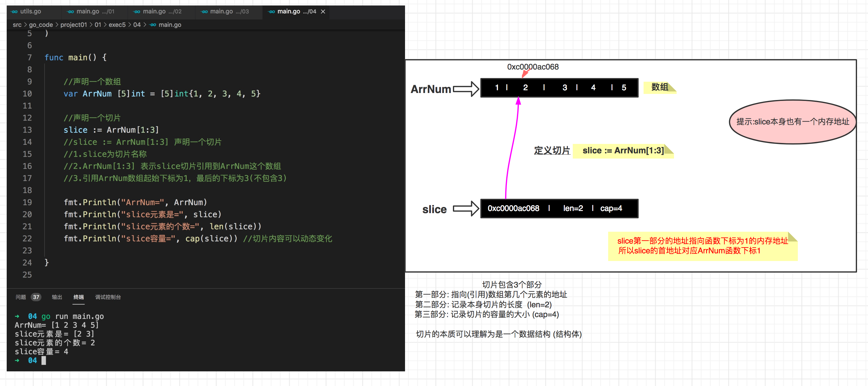Open 调试控制台 debug console tab
The height and width of the screenshot is (386, 868).
108,297
